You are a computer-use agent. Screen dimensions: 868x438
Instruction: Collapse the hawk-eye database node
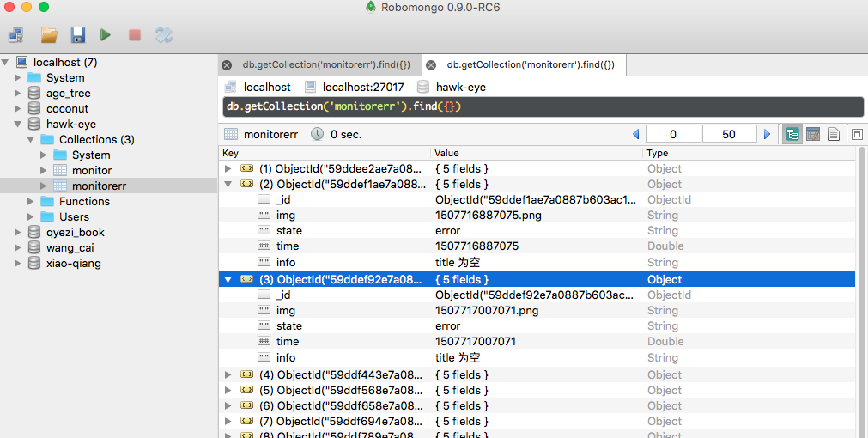pos(18,124)
